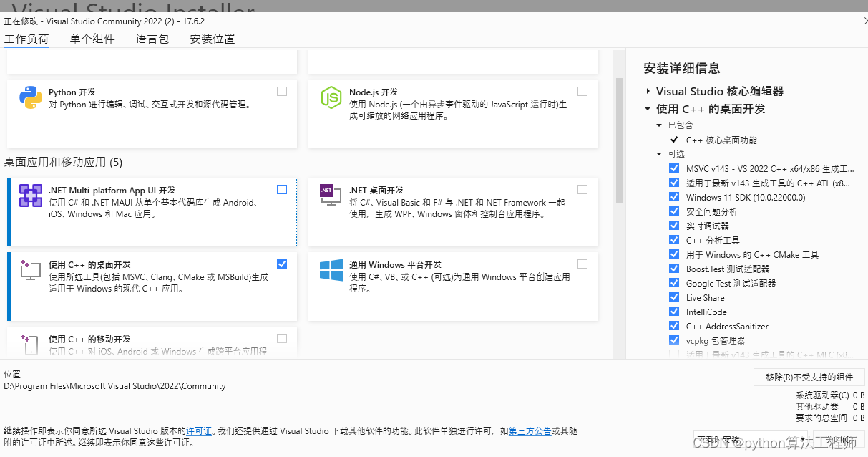Uncheck the v143 C++ ATL option
868x457 pixels.
point(674,183)
